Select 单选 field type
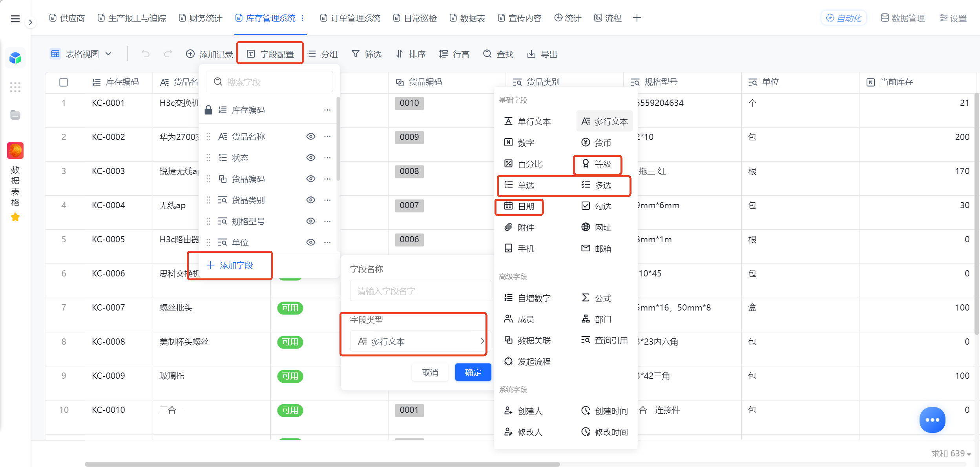 (519, 185)
